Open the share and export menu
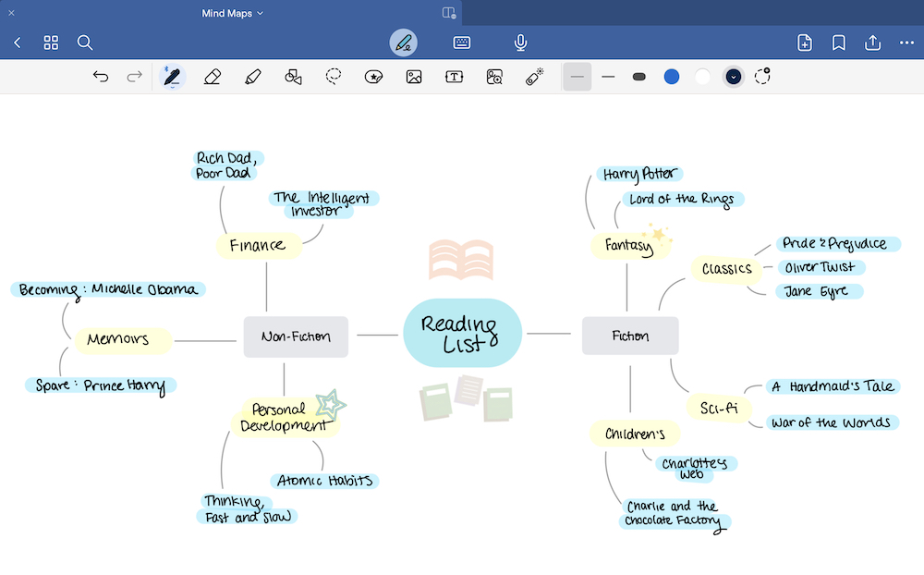924x575 pixels. 872,43
